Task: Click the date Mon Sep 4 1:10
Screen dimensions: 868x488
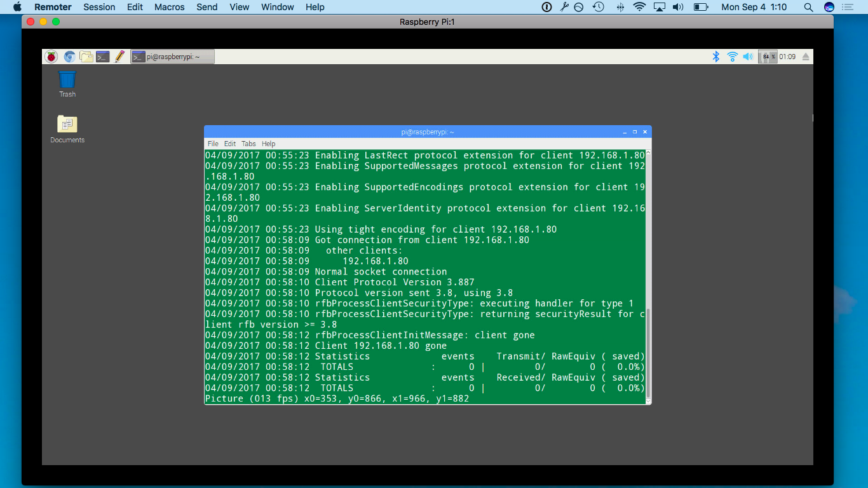Action: 754,7
